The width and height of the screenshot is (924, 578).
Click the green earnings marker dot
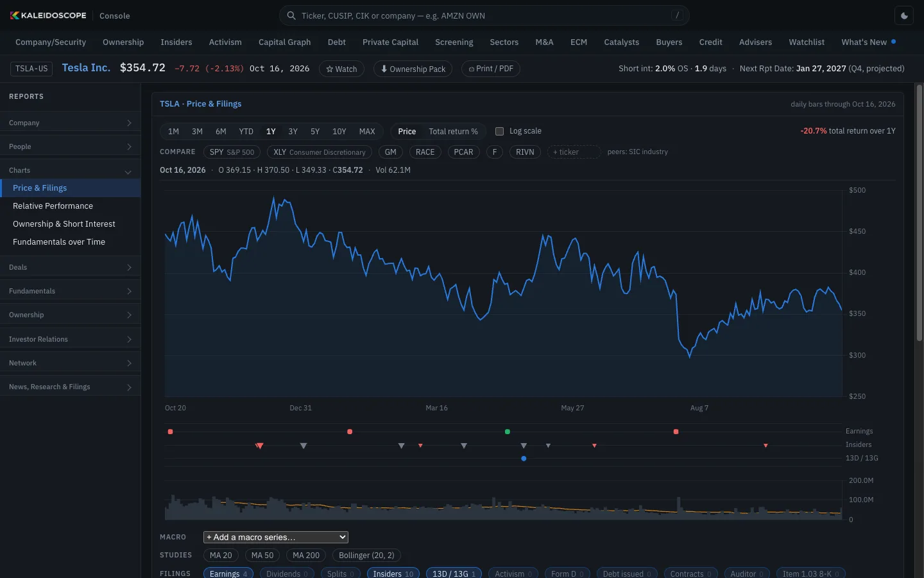(x=508, y=432)
